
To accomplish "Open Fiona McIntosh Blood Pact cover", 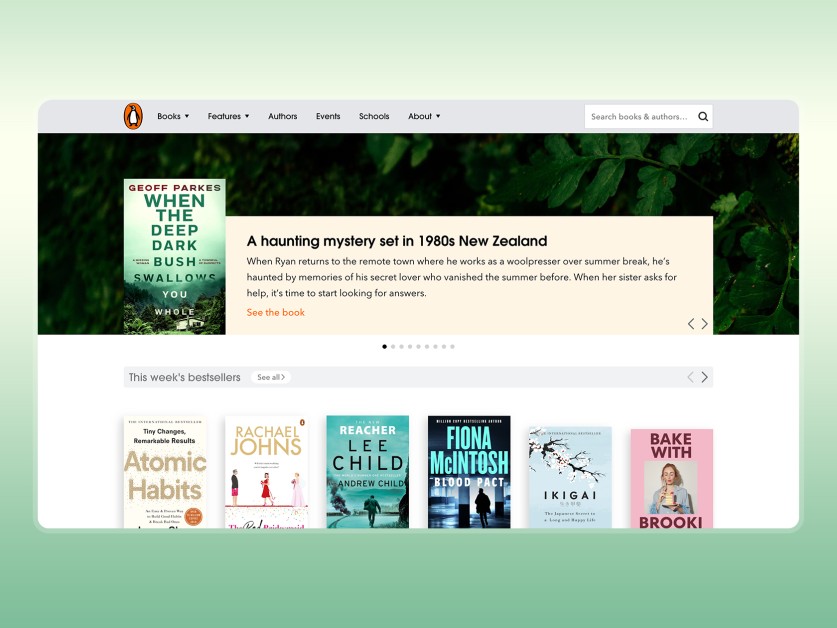I will tap(469, 472).
